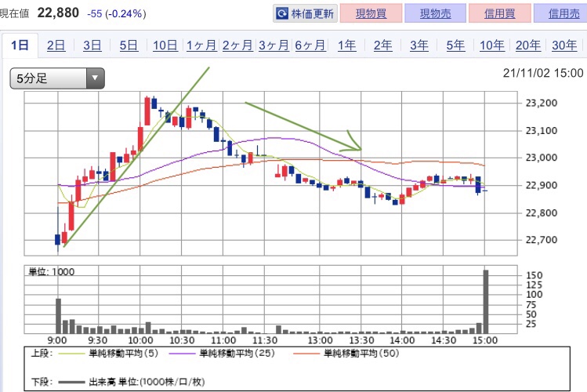587x392 pixels.
Task: Refresh the stock price with 株価更新
Action: 305,14
